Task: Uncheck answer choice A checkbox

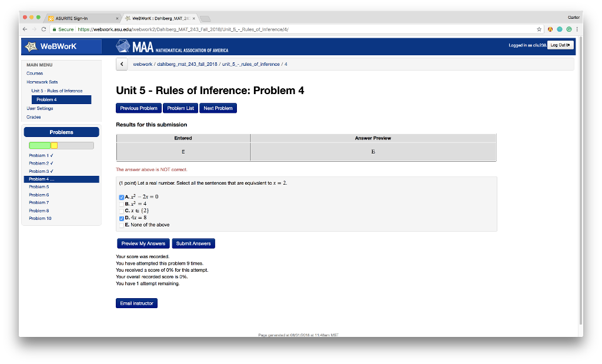Action: tap(121, 198)
